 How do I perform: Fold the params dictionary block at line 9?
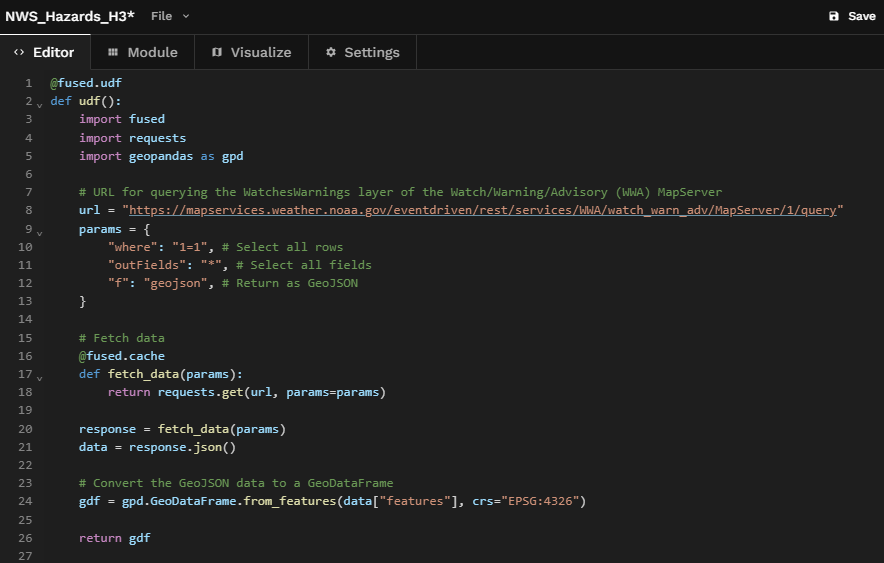point(40,231)
